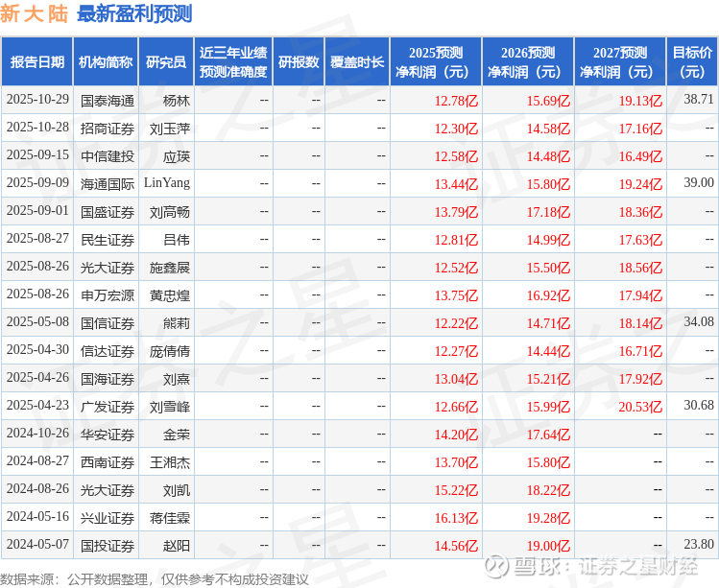
Task: Click the 12.78亿 profit value
Action: point(456,101)
